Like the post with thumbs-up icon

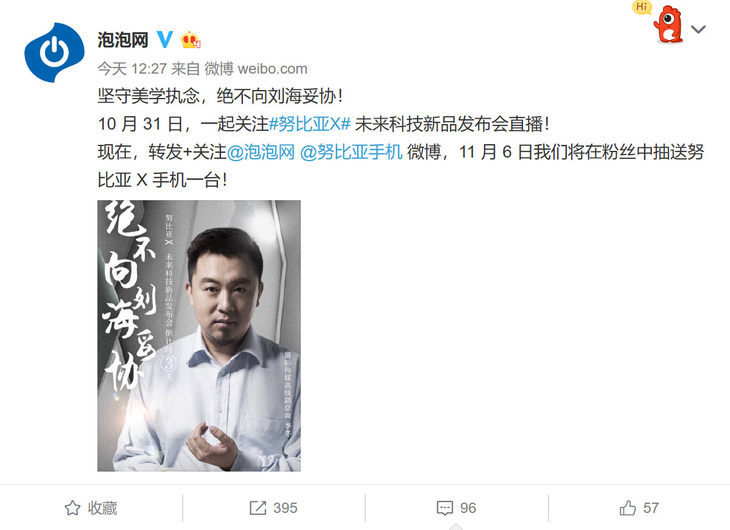coord(628,507)
